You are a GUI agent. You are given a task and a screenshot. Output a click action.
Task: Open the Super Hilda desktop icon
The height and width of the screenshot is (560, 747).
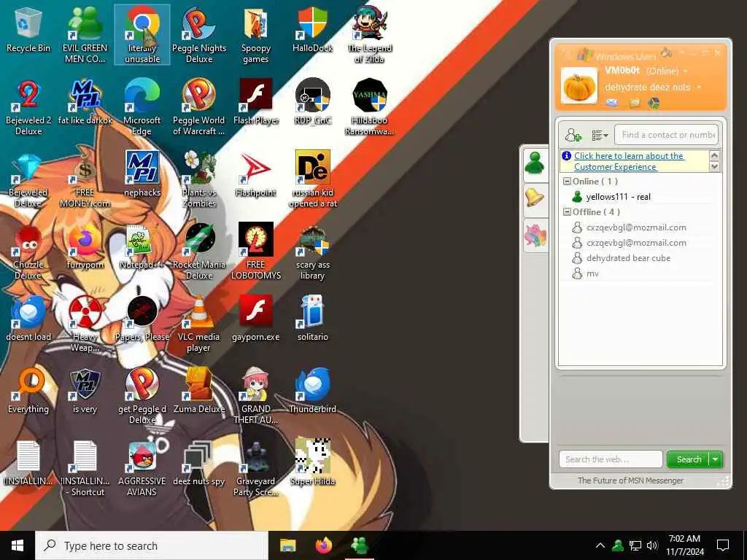coord(312,463)
